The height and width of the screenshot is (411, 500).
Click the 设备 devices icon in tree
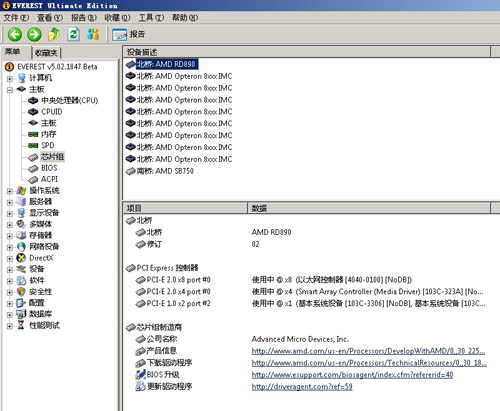point(21,269)
